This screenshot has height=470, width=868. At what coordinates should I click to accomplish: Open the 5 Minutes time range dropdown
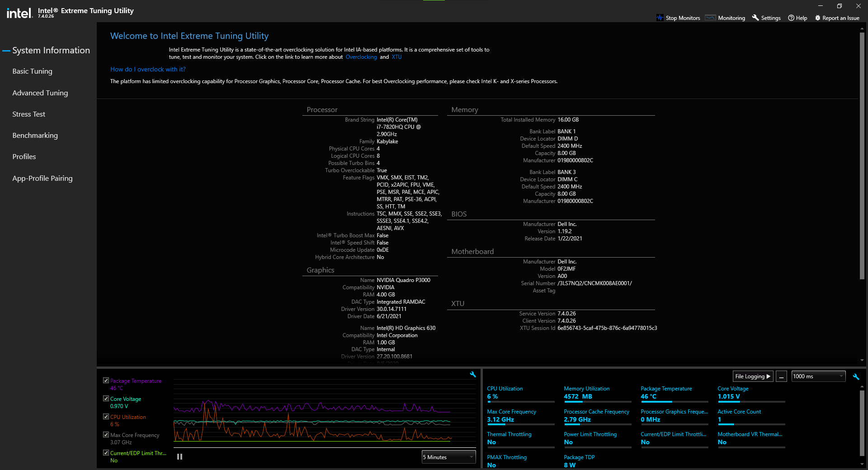[x=448, y=457]
